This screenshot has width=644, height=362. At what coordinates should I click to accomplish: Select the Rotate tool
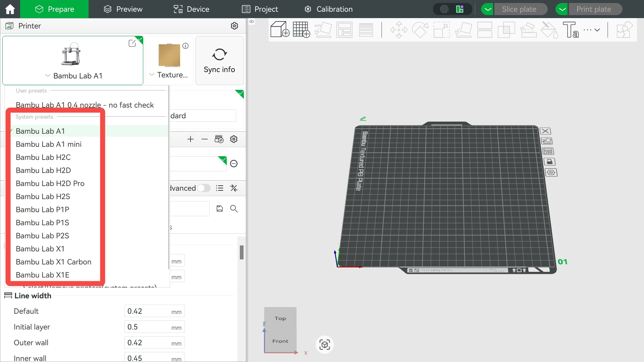click(x=420, y=29)
